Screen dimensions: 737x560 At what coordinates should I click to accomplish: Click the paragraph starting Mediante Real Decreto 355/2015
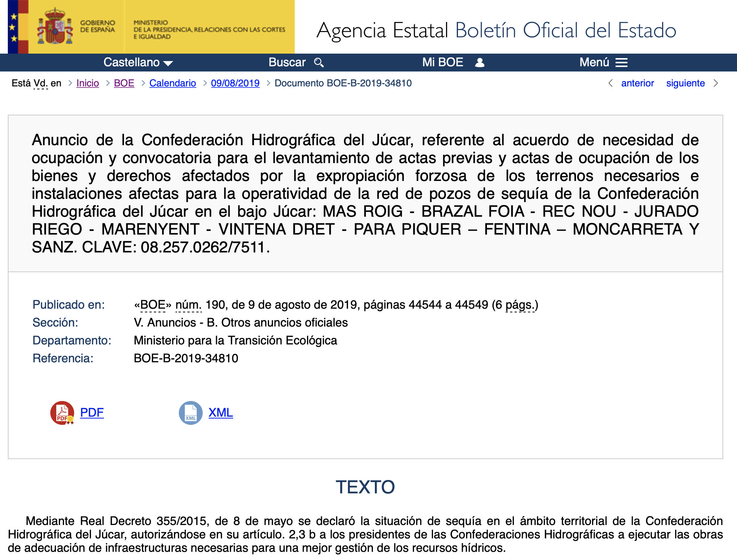tap(365, 534)
